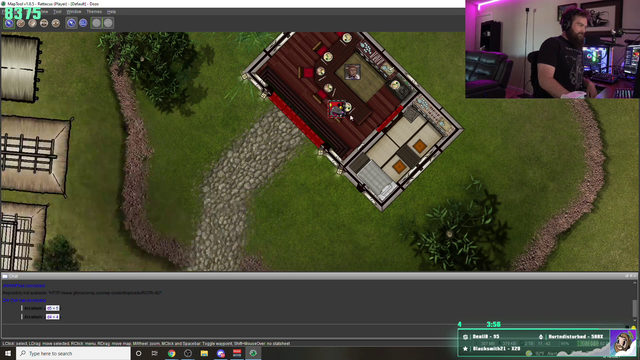Viewport: 640px width, 360px height.
Task: Open File Explorer from the taskbar
Action: [204, 353]
